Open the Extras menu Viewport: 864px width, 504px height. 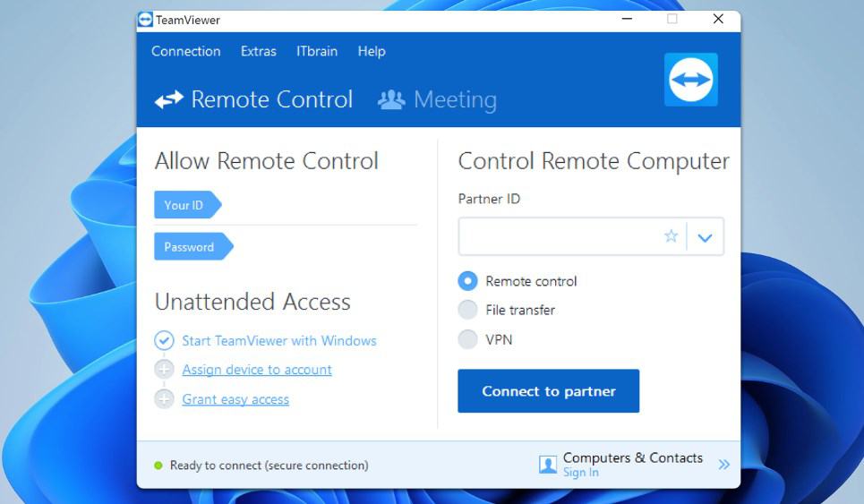[259, 51]
